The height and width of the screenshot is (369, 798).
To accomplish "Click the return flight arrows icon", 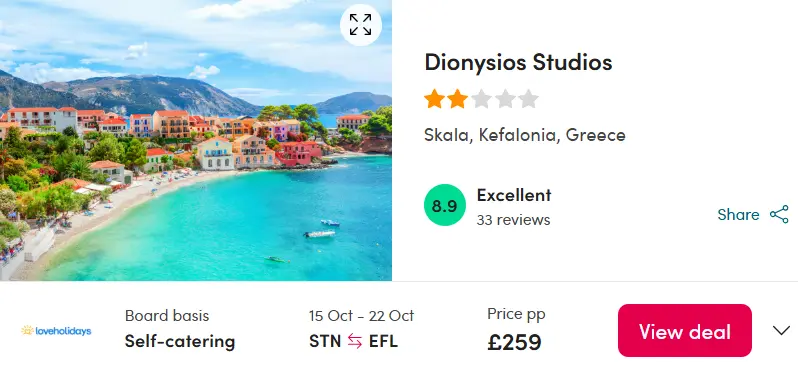I will (355, 342).
